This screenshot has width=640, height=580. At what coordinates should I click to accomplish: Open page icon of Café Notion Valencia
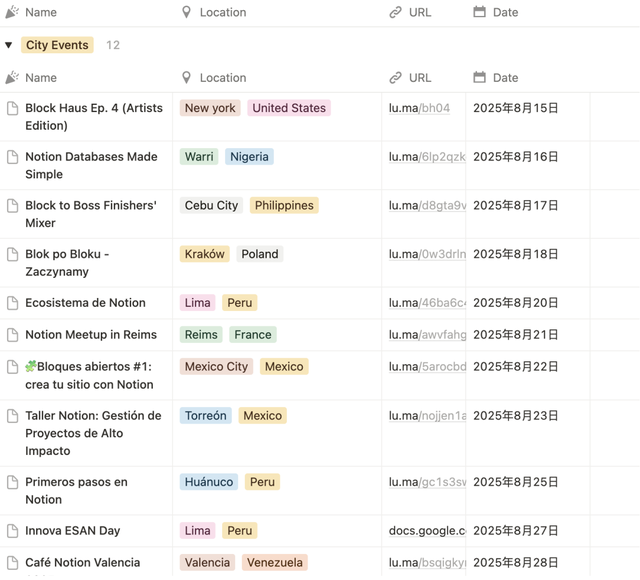(x=13, y=563)
